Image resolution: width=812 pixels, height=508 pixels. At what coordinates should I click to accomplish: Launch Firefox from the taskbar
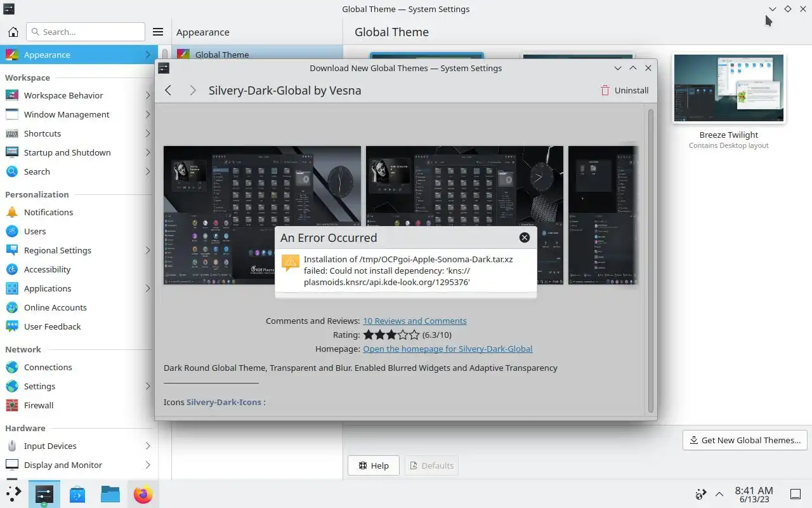[143, 494]
